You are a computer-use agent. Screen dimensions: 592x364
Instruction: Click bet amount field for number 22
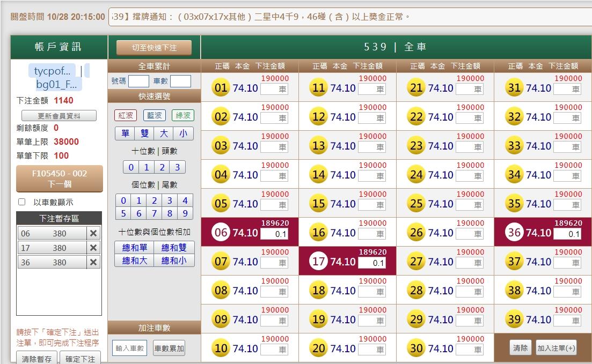[x=470, y=118]
